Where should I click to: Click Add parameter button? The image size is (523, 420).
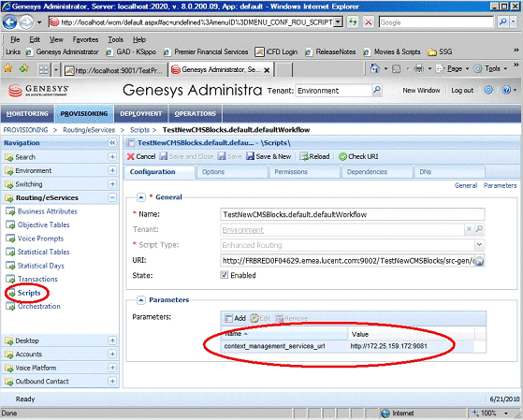click(236, 318)
